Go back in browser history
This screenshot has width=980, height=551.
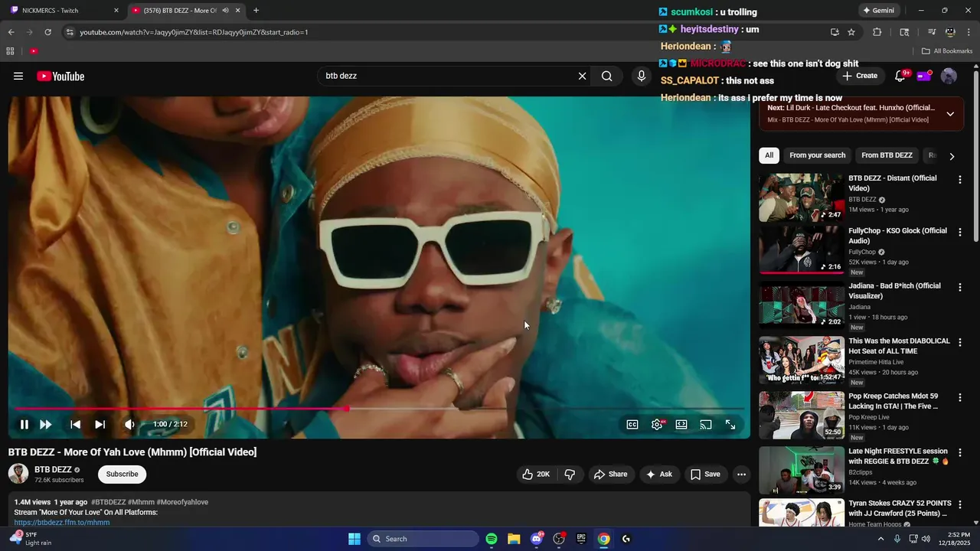(11, 32)
